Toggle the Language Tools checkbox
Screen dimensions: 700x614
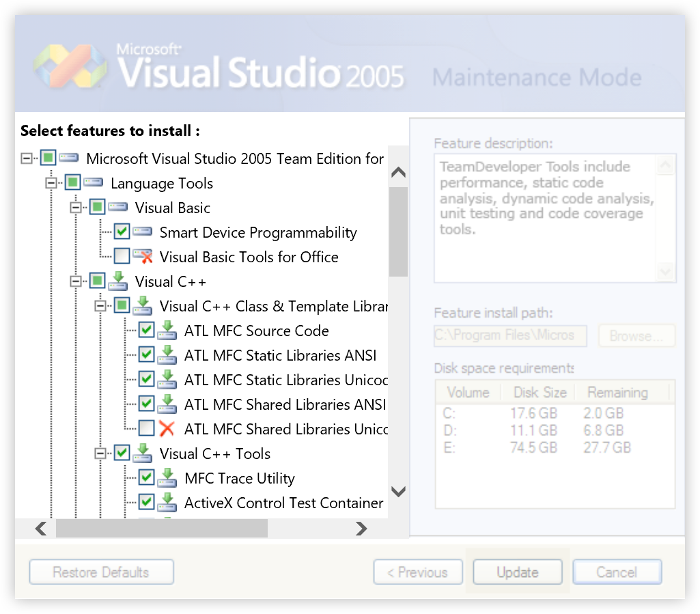point(73,182)
